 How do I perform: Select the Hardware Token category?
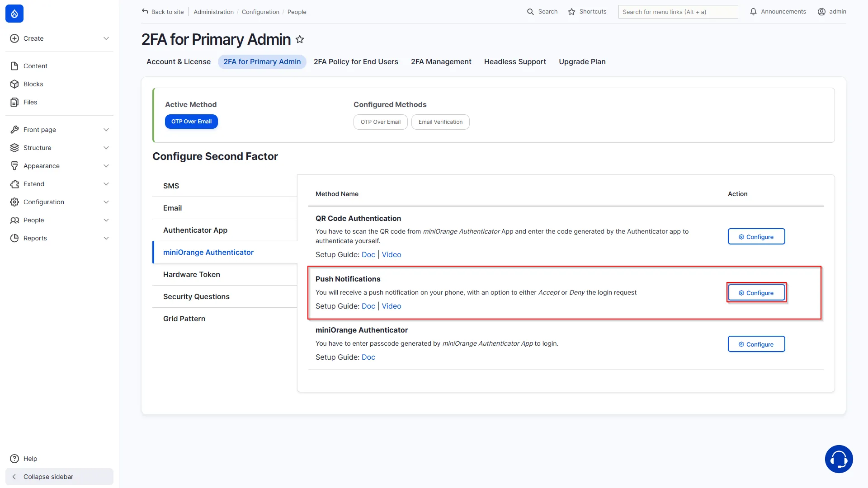[x=225, y=274]
